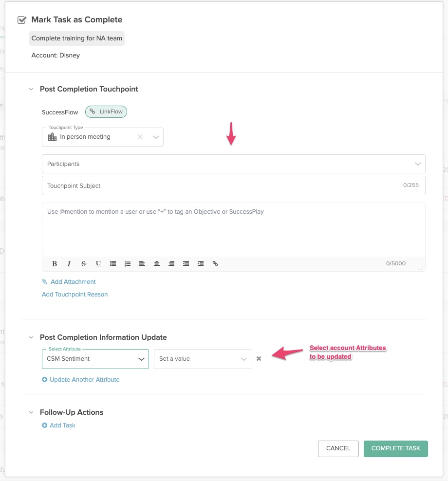
Task: Apply strikethrough formatting
Action: (x=83, y=263)
